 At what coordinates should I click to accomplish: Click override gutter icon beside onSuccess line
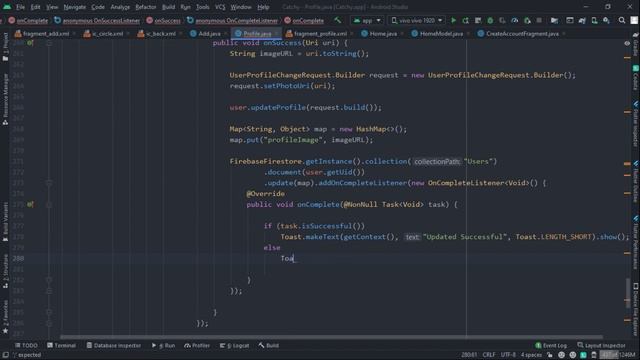pyautogui.click(x=30, y=43)
